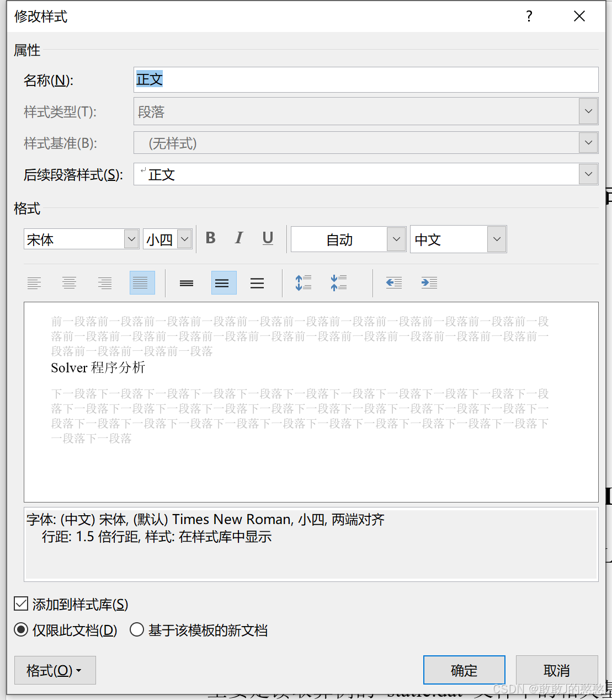Screen dimensions: 612x700
Task: Click the style description text box
Action: (x=311, y=544)
